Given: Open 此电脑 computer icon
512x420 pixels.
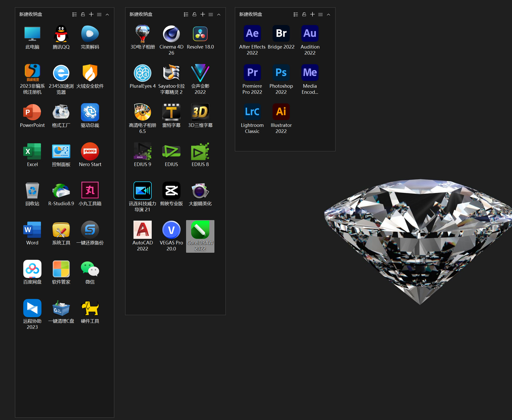Looking at the screenshot, I should click(32, 34).
